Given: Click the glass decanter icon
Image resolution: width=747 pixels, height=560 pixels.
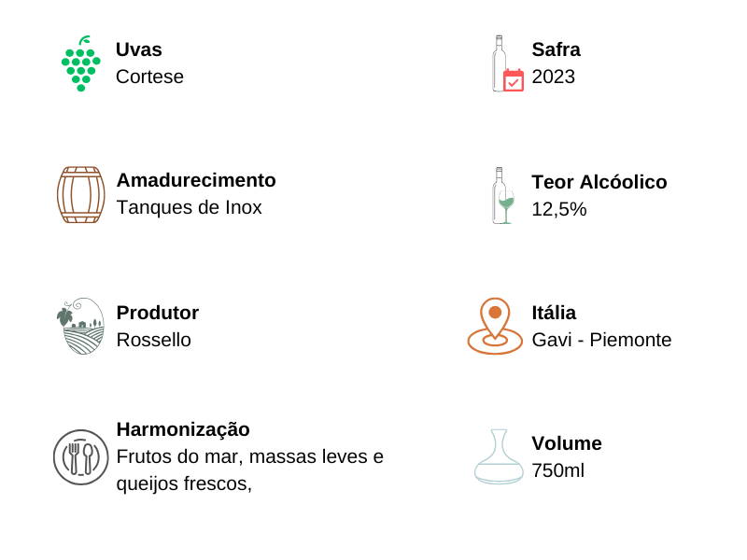Looking at the screenshot, I should tap(499, 456).
